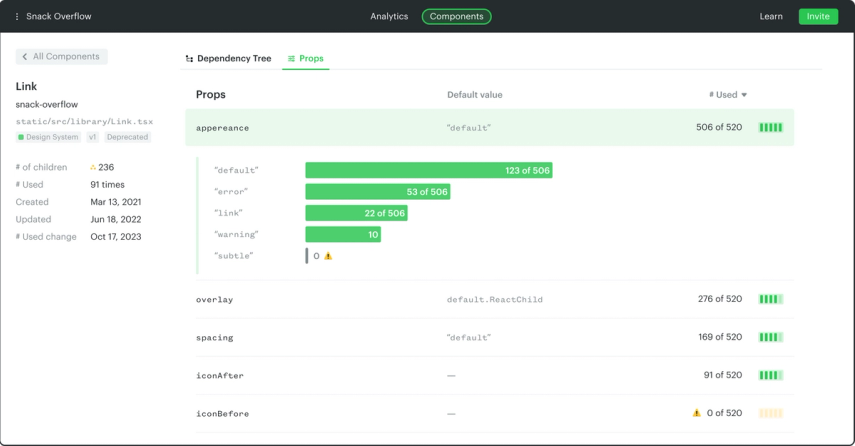The image size is (855, 446).
Task: Click the v1 version tag
Action: point(93,137)
